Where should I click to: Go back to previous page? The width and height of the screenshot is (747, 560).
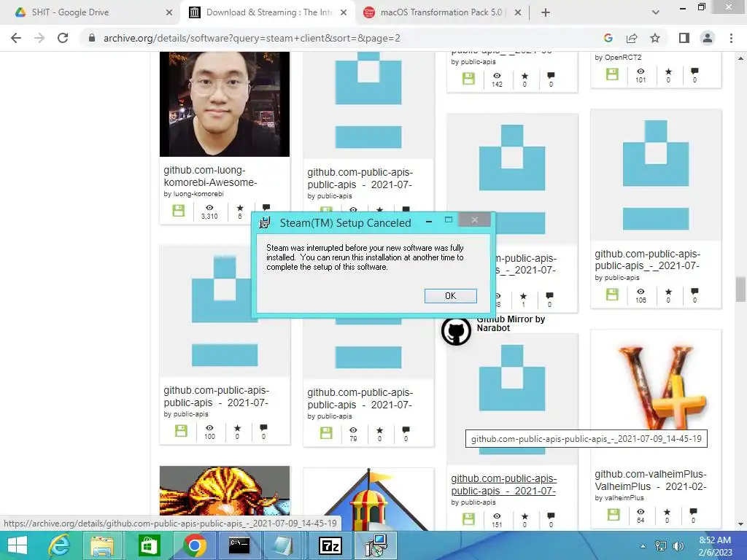(x=16, y=38)
